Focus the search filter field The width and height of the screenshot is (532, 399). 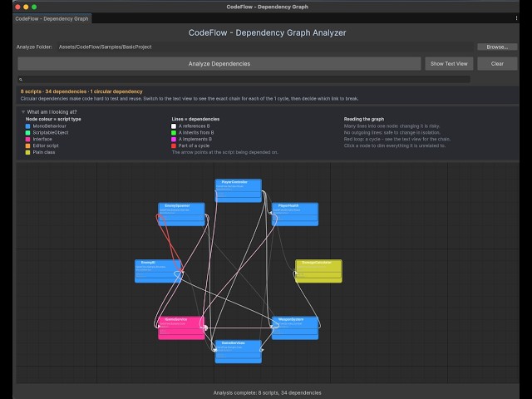click(x=244, y=80)
